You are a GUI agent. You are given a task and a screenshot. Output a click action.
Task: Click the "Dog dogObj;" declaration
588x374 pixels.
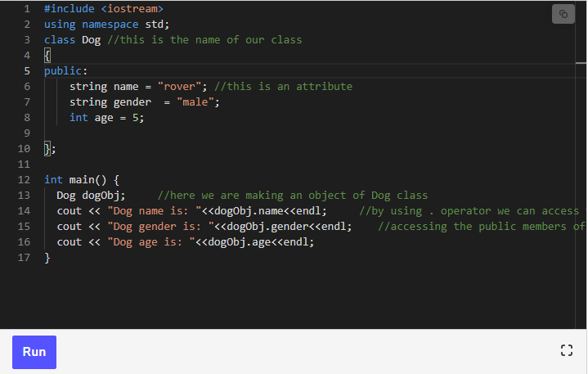(x=91, y=196)
